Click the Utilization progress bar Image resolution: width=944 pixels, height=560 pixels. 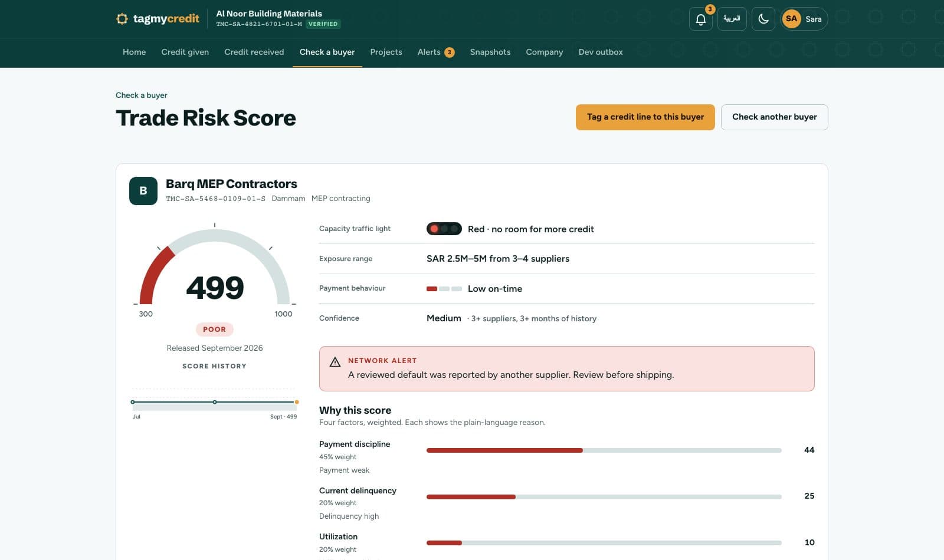coord(604,543)
